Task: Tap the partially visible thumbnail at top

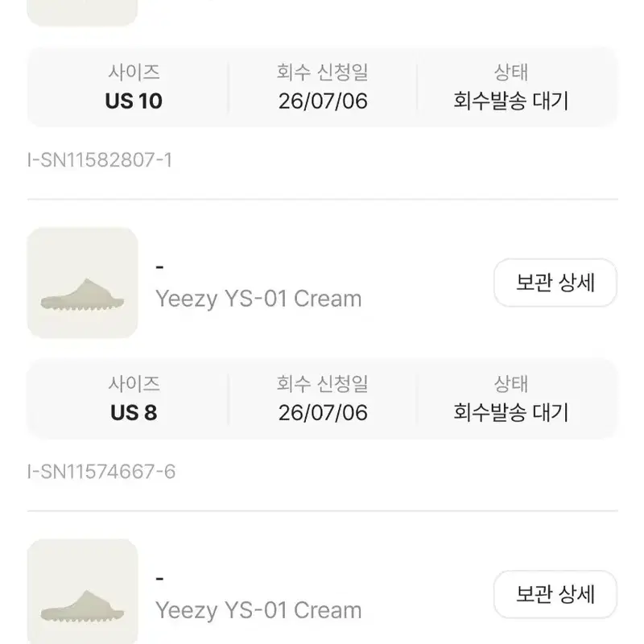Action: tap(83, 12)
